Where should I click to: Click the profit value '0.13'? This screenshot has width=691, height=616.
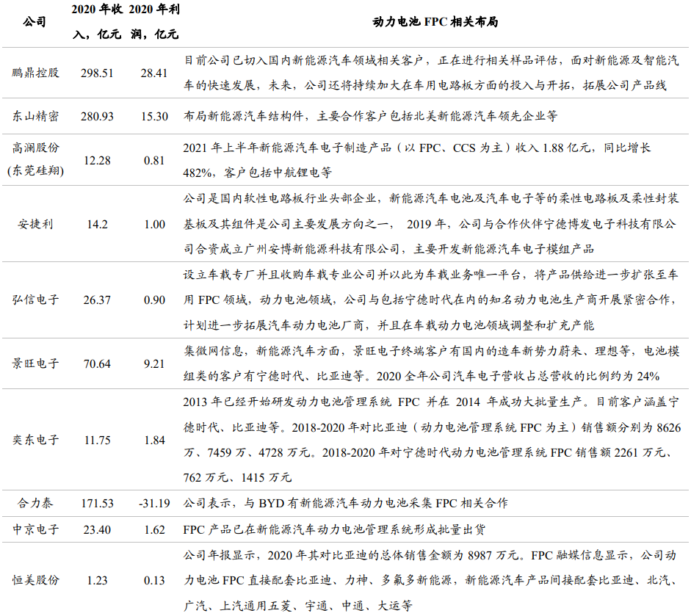pos(154,580)
